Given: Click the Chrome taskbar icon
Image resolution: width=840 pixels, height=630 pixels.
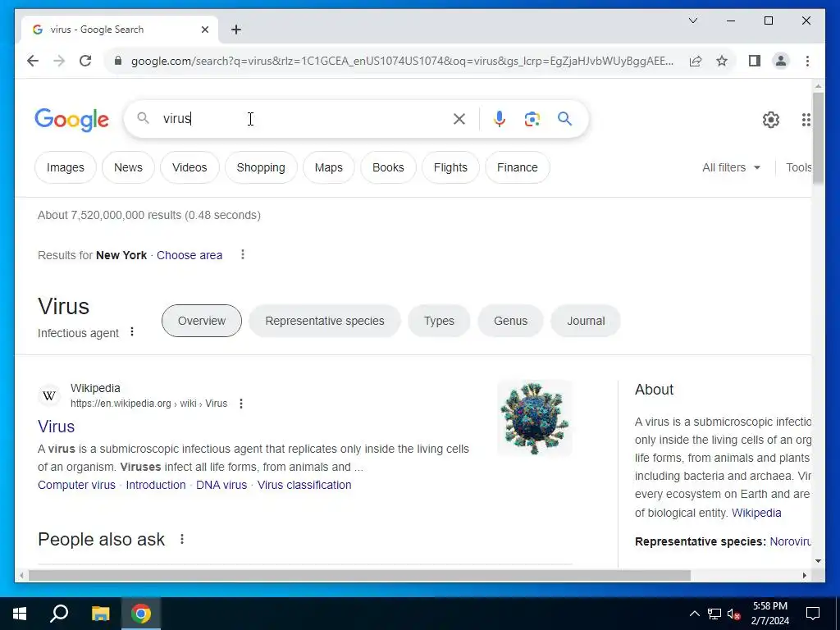Looking at the screenshot, I should 141,614.
